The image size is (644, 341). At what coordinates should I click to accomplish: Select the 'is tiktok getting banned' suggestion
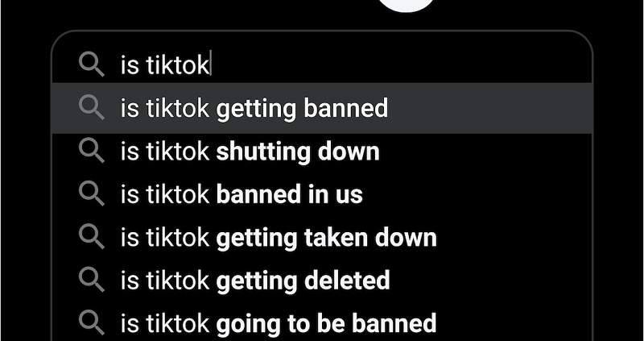click(x=322, y=108)
